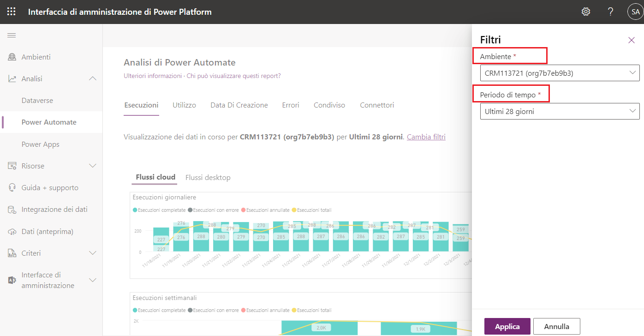Click the Analisi chart icon
Screen dimensions: 644x336
(x=12, y=79)
